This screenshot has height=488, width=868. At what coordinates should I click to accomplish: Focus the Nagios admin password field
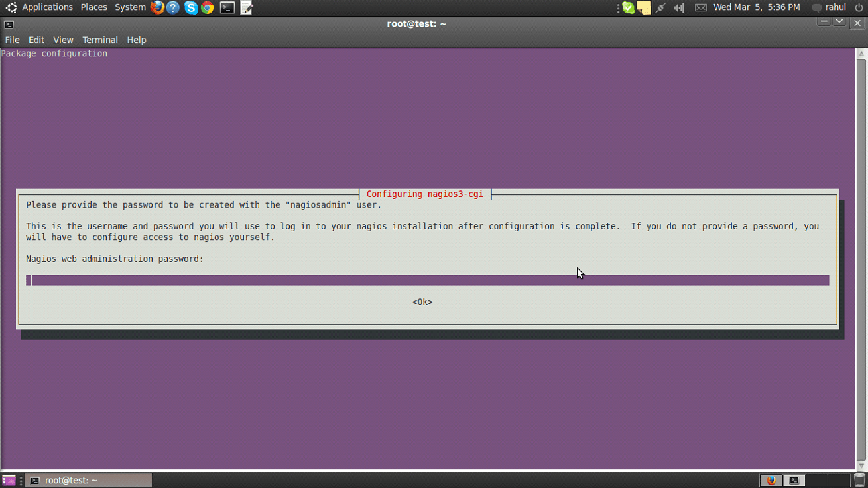(427, 280)
